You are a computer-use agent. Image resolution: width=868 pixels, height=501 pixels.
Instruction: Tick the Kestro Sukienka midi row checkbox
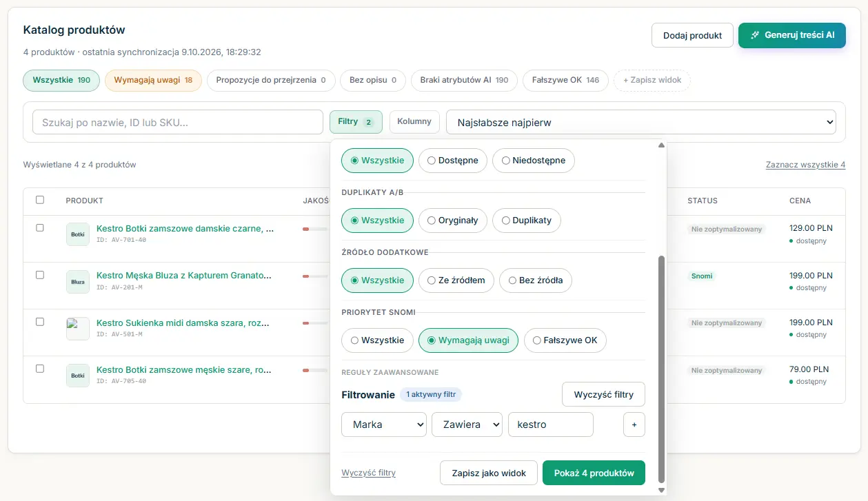40,322
